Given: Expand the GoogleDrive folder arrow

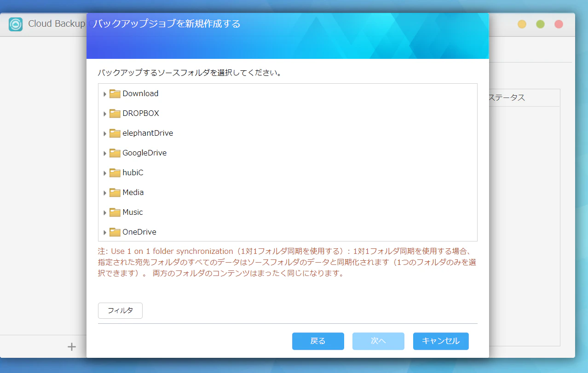Looking at the screenshot, I should coord(105,154).
